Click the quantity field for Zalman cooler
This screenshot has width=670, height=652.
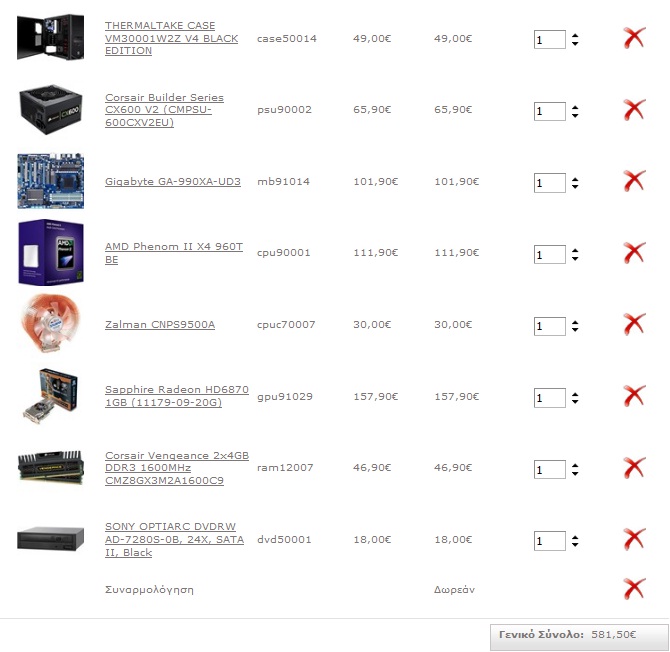click(x=550, y=326)
